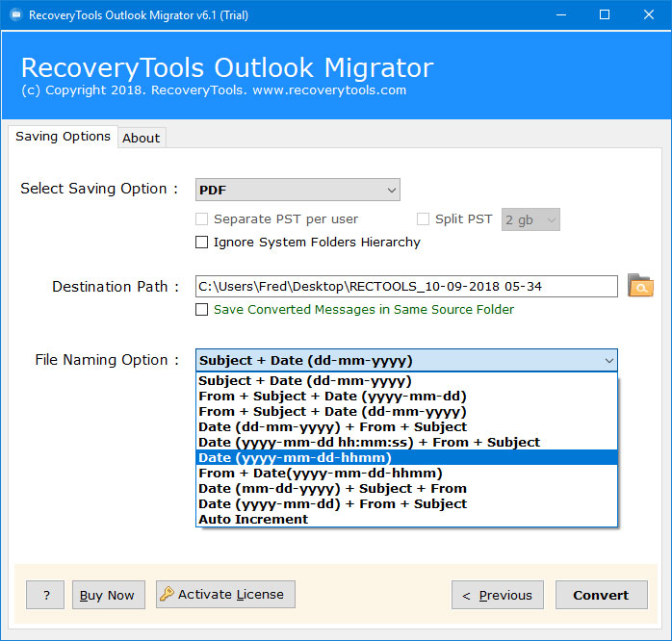Collapse the File Naming Option combo box
672x641 pixels.
pyautogui.click(x=406, y=360)
